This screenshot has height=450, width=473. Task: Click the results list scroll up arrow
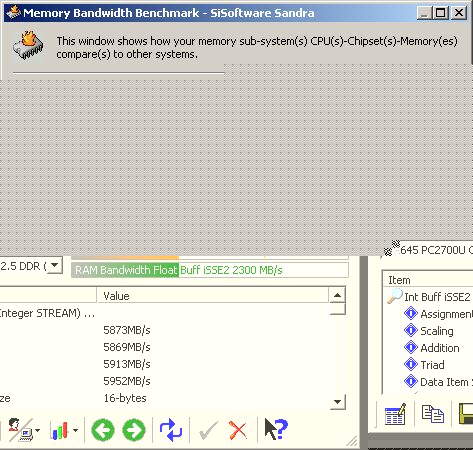point(337,295)
